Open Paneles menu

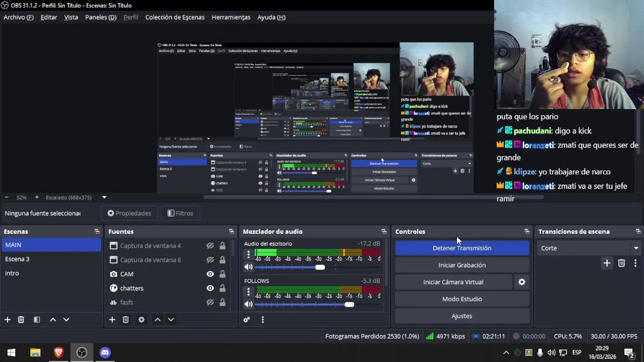click(x=101, y=17)
